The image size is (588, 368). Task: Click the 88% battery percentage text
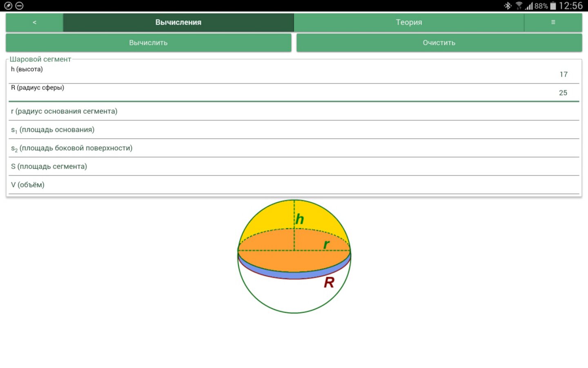[x=541, y=6]
